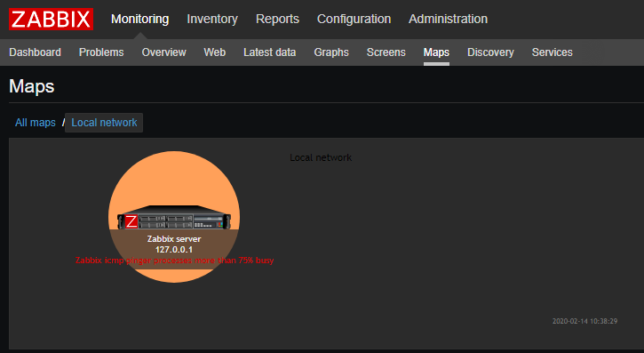Open the Administration menu
The image size is (644, 353).
point(448,19)
